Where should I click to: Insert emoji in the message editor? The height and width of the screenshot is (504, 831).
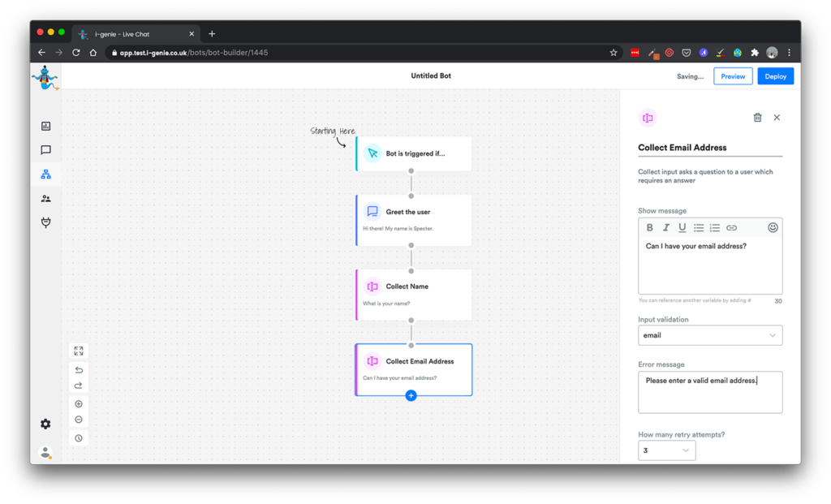click(x=773, y=228)
